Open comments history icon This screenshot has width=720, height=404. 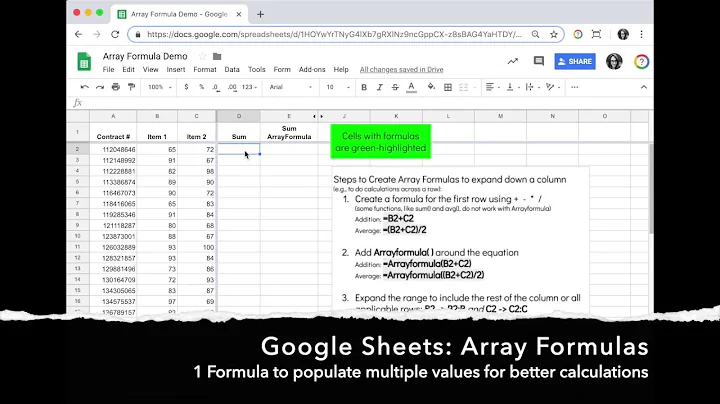(539, 61)
